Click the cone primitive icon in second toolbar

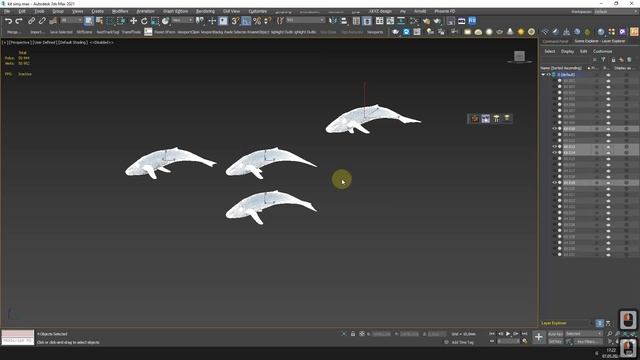[510, 31]
